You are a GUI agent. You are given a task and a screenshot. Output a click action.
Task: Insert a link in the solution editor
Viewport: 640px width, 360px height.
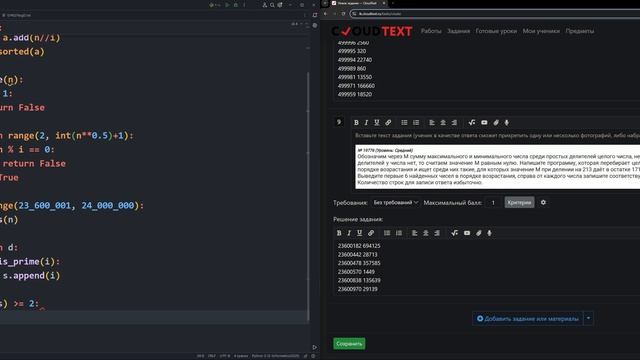tap(371, 233)
